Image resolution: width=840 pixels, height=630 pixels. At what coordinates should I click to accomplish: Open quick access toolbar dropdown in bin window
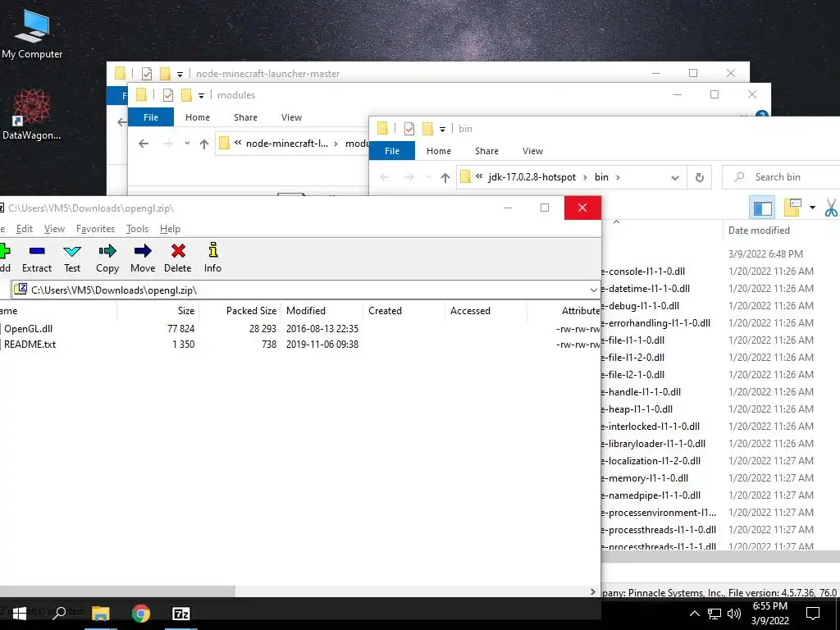pyautogui.click(x=442, y=129)
